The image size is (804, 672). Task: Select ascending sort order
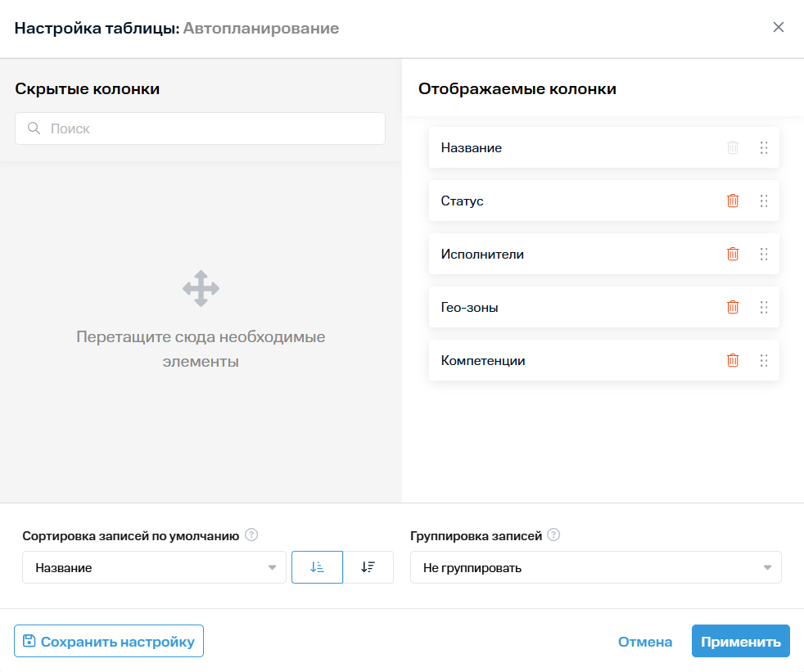click(x=317, y=567)
